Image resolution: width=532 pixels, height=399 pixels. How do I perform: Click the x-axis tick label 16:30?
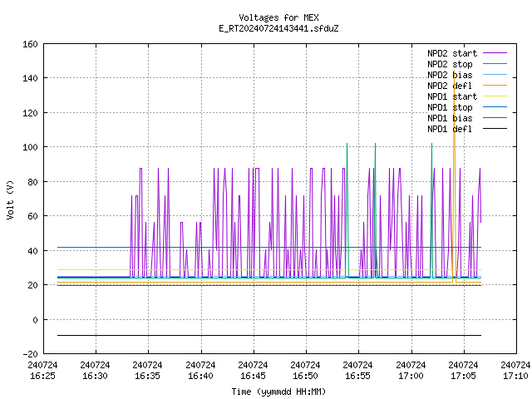click(96, 376)
